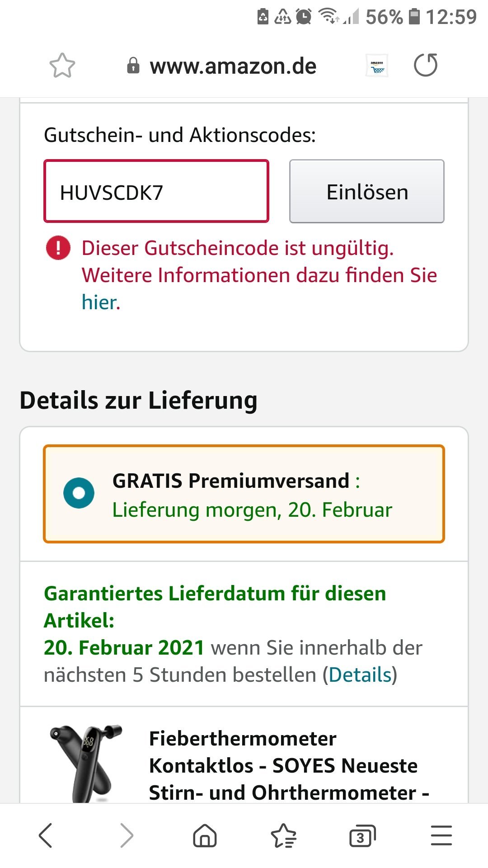This screenshot has height=868, width=488.
Task: Tap the bookmark star in address bar
Action: [x=62, y=66]
